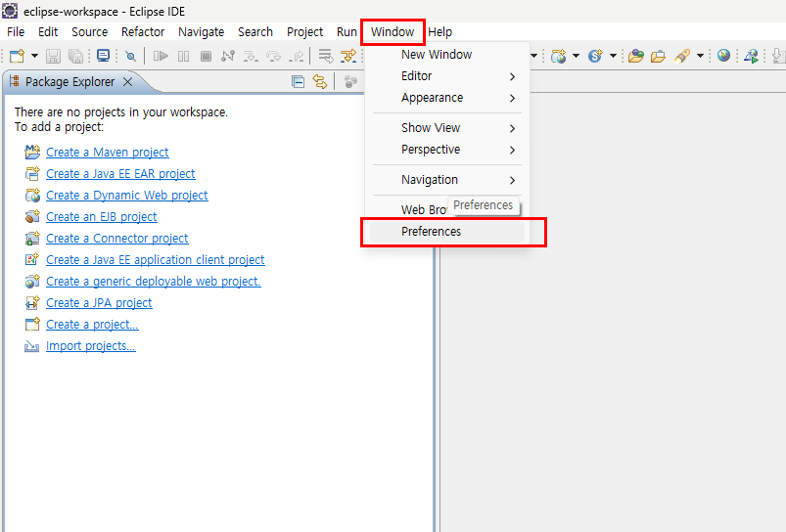Expand the Editor submenu
Image resolution: width=786 pixels, height=532 pixels.
click(447, 76)
